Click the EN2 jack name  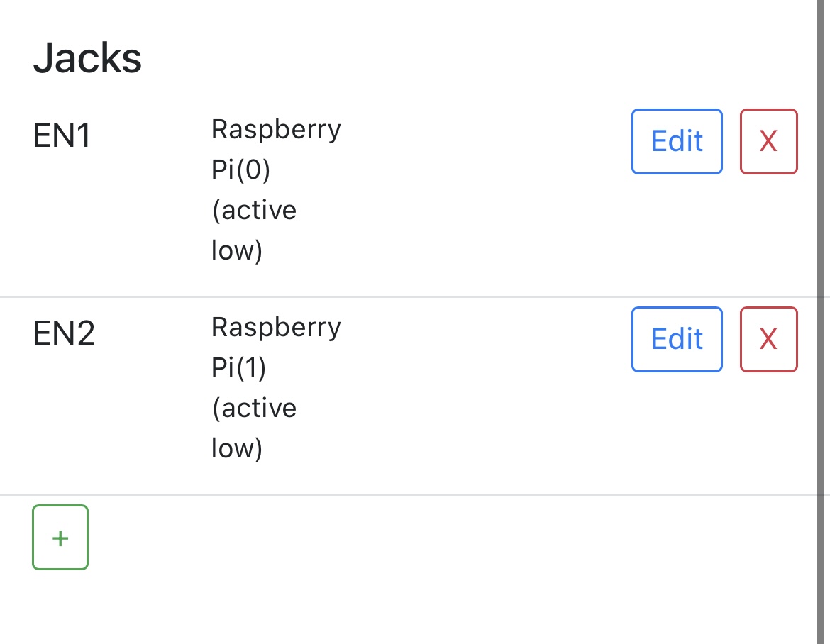coord(64,334)
